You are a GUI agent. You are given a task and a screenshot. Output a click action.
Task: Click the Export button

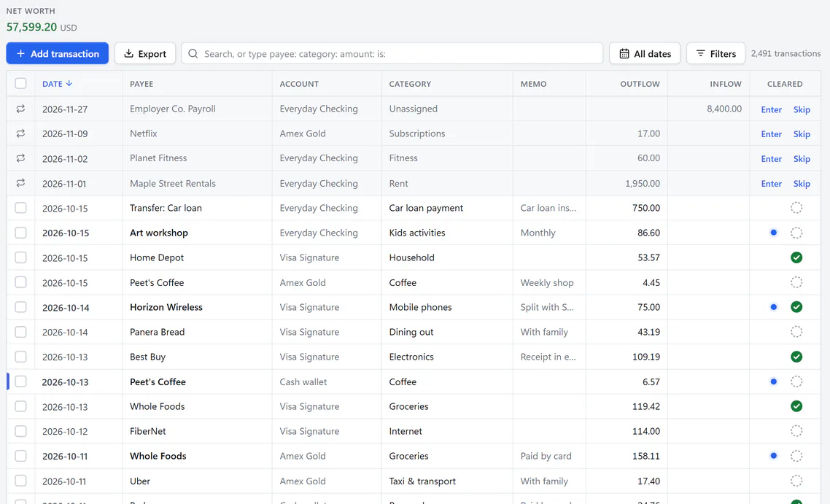click(x=145, y=53)
